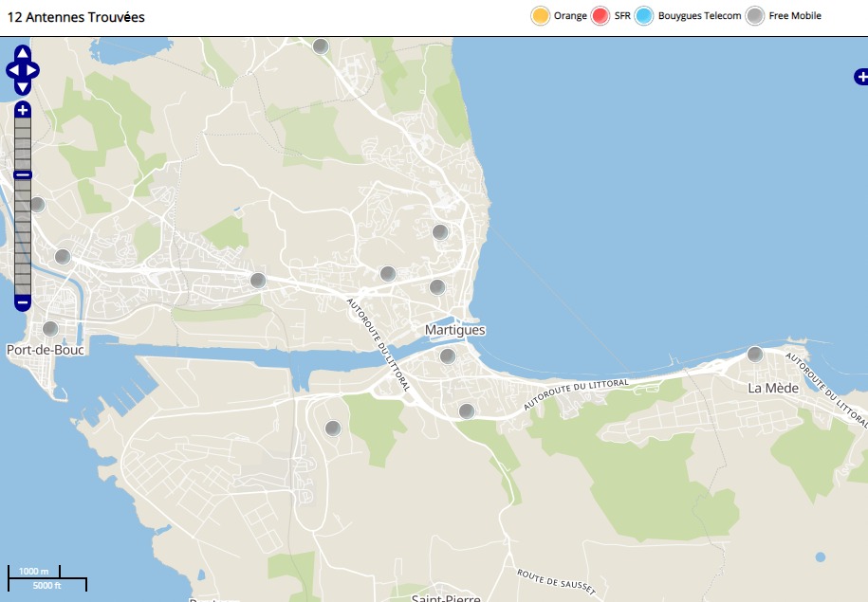Click the La Mède place label

click(x=773, y=388)
